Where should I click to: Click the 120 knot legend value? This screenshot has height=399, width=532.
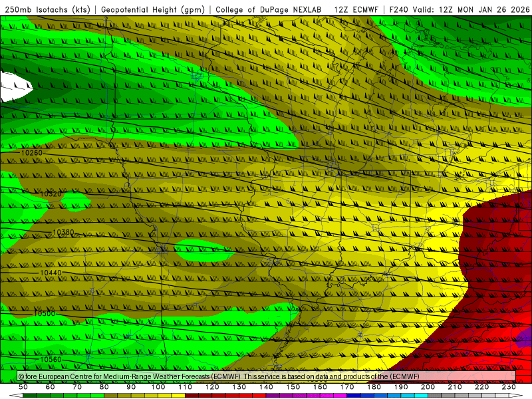coord(212,387)
